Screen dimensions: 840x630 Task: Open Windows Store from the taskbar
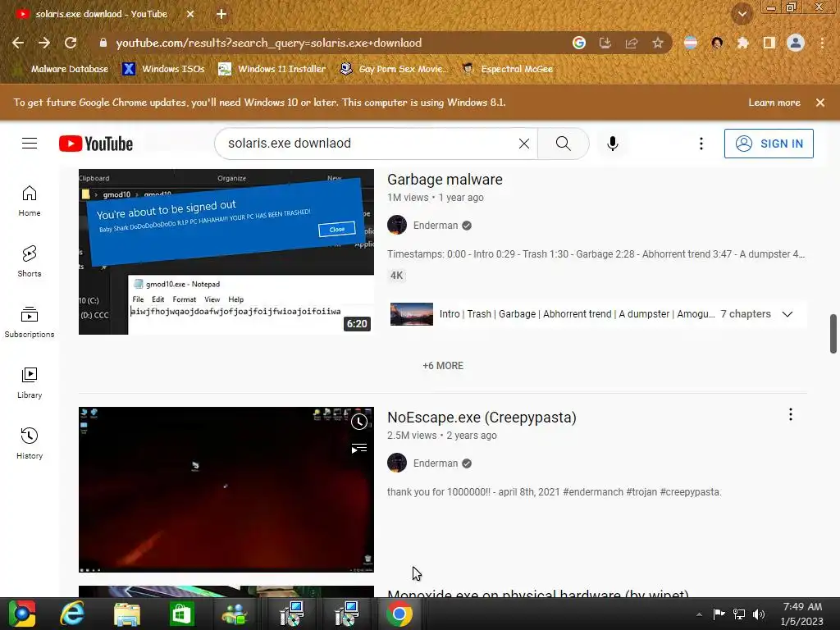[181, 614]
